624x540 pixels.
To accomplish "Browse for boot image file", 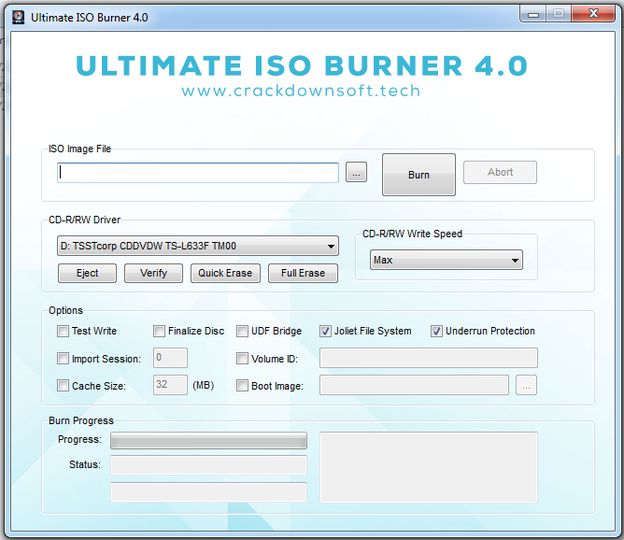I will [526, 385].
